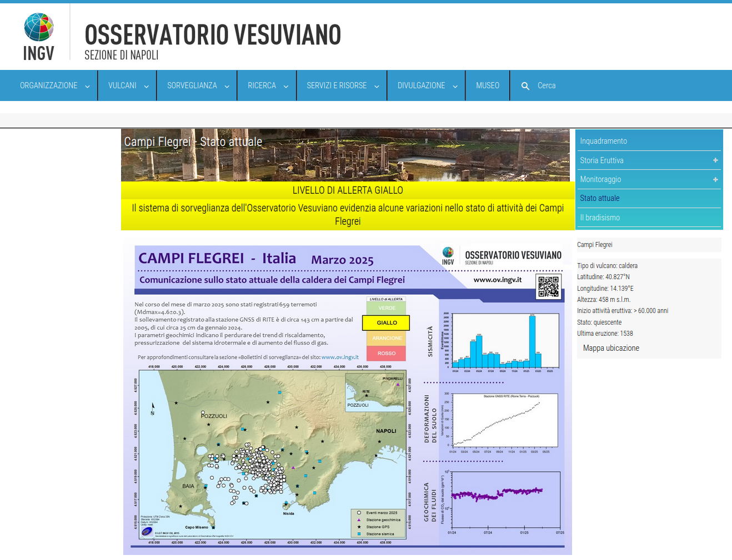Click the QR code in the infographic

tap(549, 286)
